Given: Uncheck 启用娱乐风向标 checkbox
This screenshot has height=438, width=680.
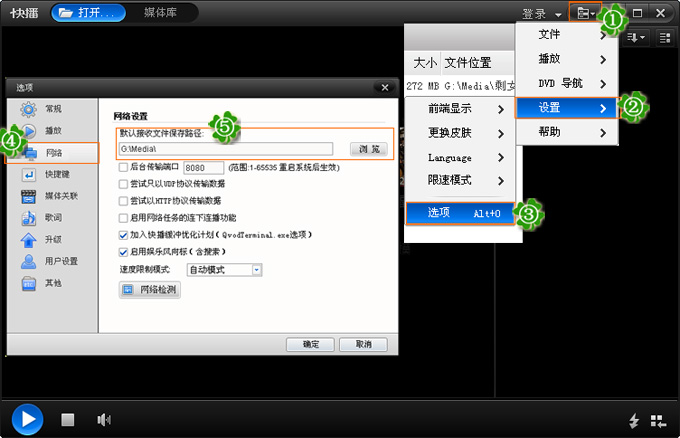Looking at the screenshot, I should coord(123,252).
